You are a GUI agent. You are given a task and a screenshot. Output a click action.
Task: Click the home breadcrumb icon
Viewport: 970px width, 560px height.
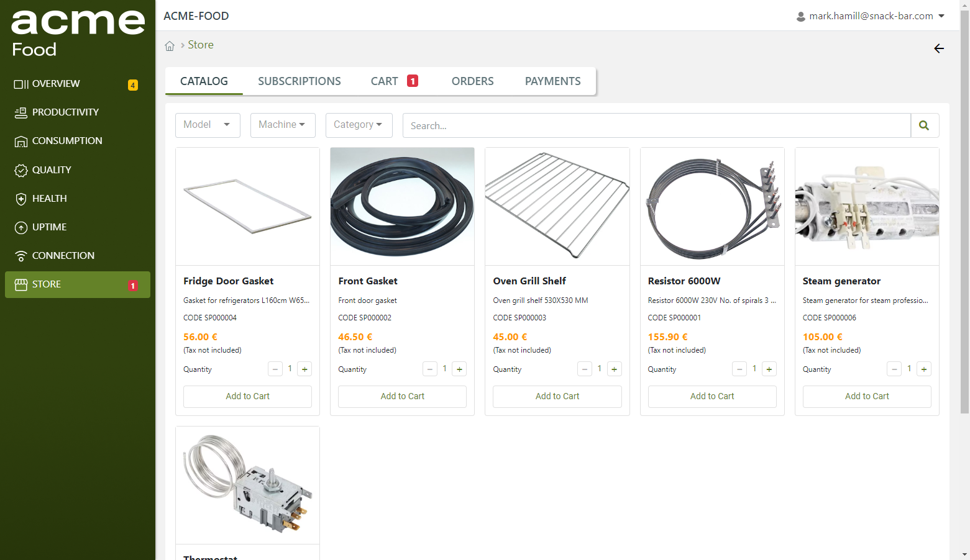170,45
